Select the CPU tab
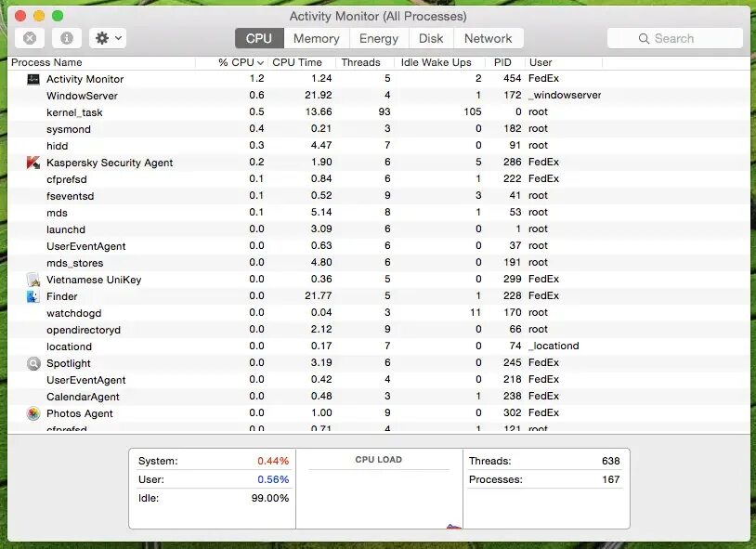This screenshot has height=549, width=756. (x=259, y=38)
